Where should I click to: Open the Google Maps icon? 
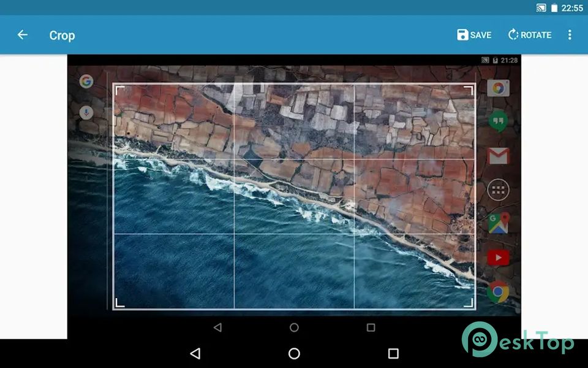(498, 223)
